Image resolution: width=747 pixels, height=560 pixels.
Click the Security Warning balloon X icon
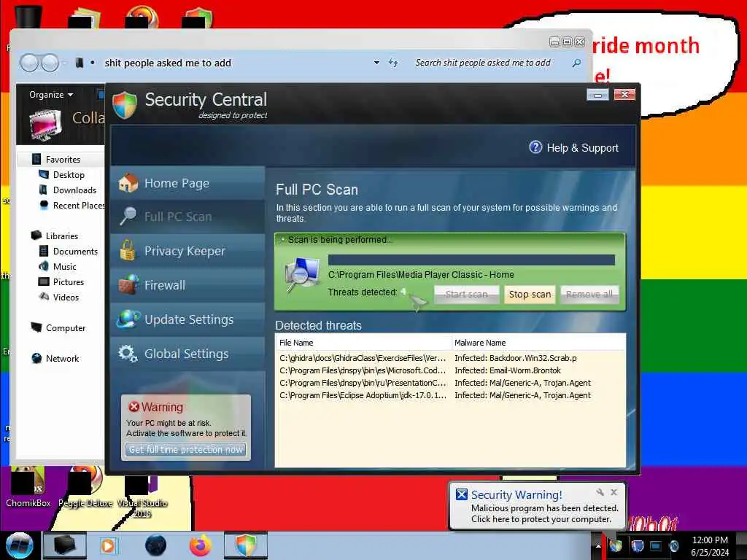[461, 494]
